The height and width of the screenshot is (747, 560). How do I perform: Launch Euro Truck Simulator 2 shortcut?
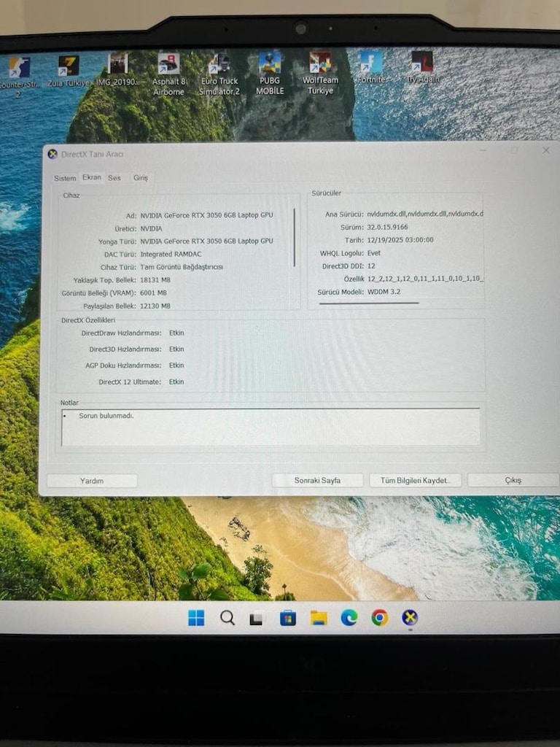pyautogui.click(x=219, y=74)
